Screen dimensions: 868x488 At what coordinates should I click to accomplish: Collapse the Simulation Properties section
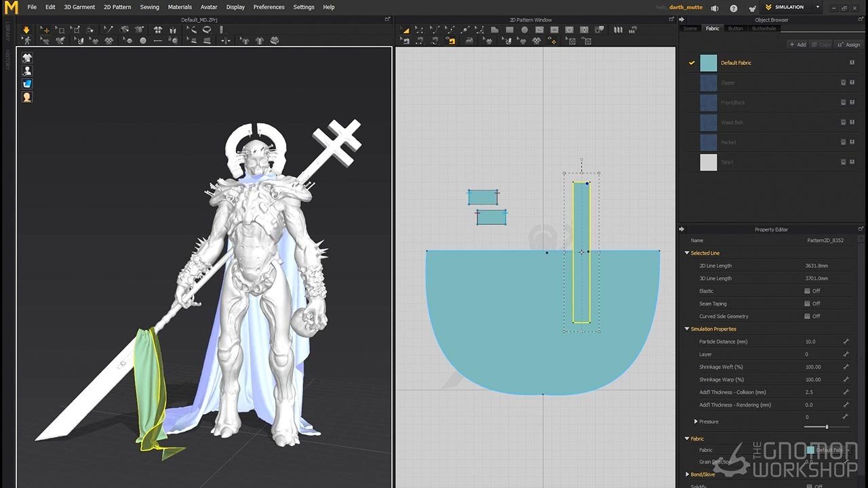click(x=687, y=329)
